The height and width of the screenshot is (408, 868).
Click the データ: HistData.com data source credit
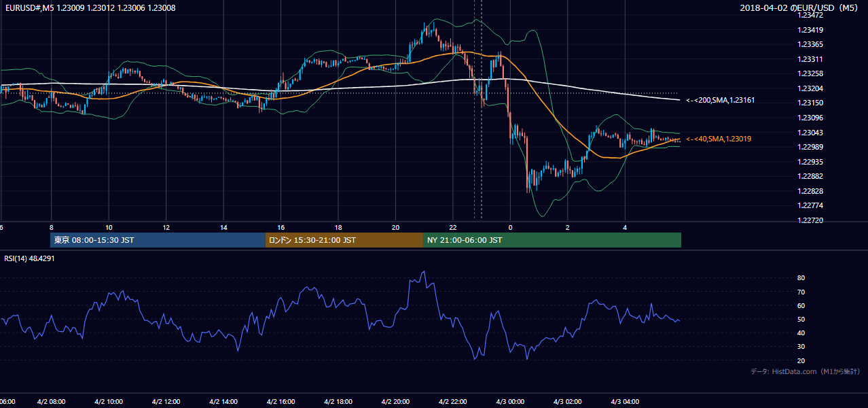click(x=806, y=372)
